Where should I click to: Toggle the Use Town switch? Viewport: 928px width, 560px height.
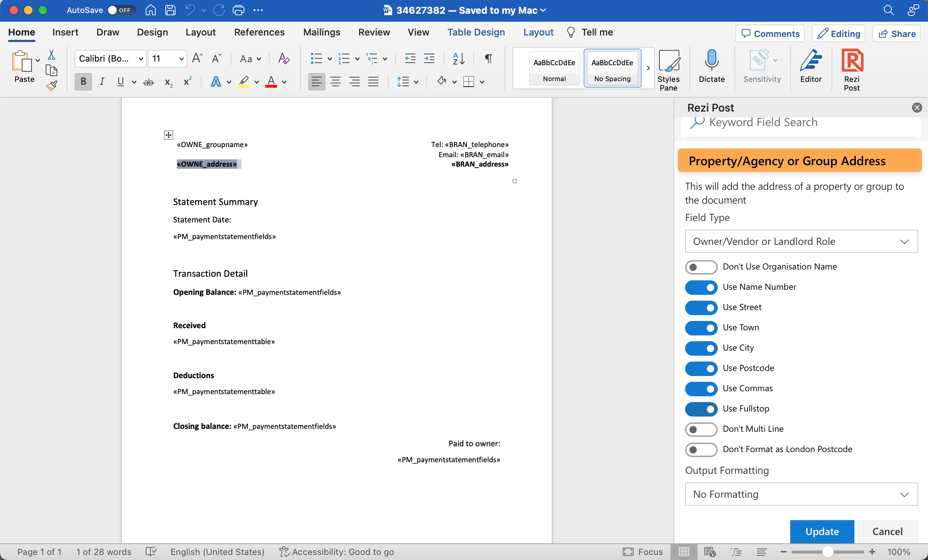pyautogui.click(x=701, y=328)
